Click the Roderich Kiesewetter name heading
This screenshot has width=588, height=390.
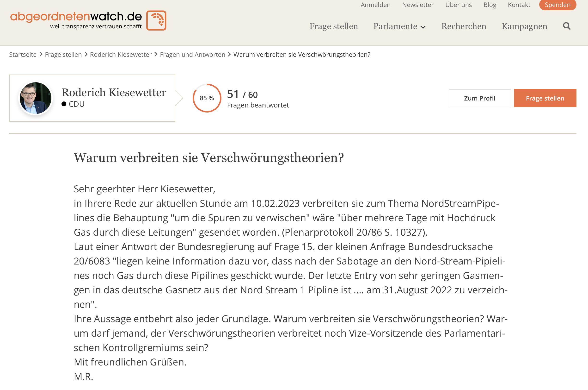[x=114, y=93]
